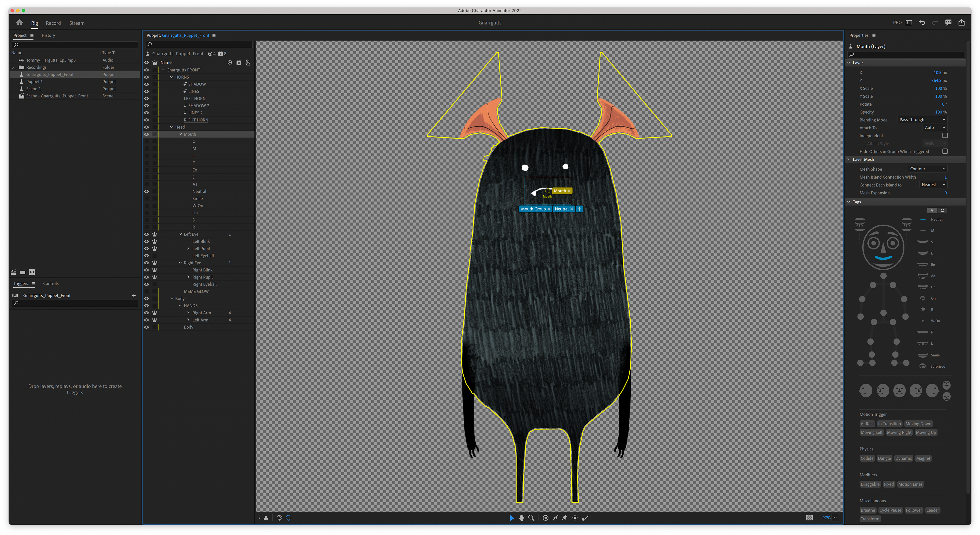Switch to the Record workspace tab
This screenshot has height=535, width=980.
tap(53, 23)
